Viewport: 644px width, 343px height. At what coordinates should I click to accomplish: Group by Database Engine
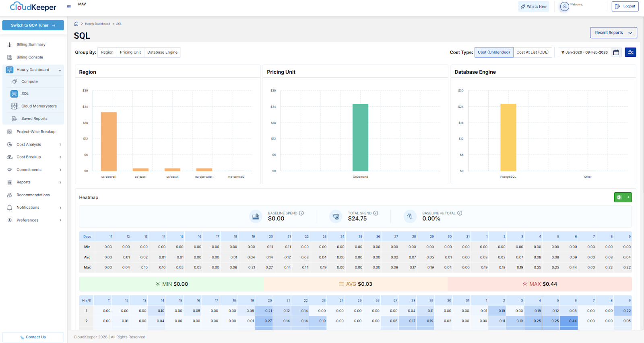pos(162,52)
